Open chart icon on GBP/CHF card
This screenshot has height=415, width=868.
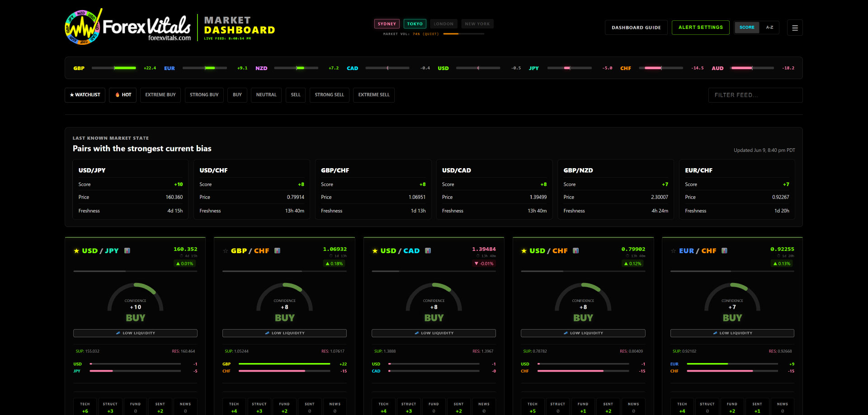pos(277,250)
